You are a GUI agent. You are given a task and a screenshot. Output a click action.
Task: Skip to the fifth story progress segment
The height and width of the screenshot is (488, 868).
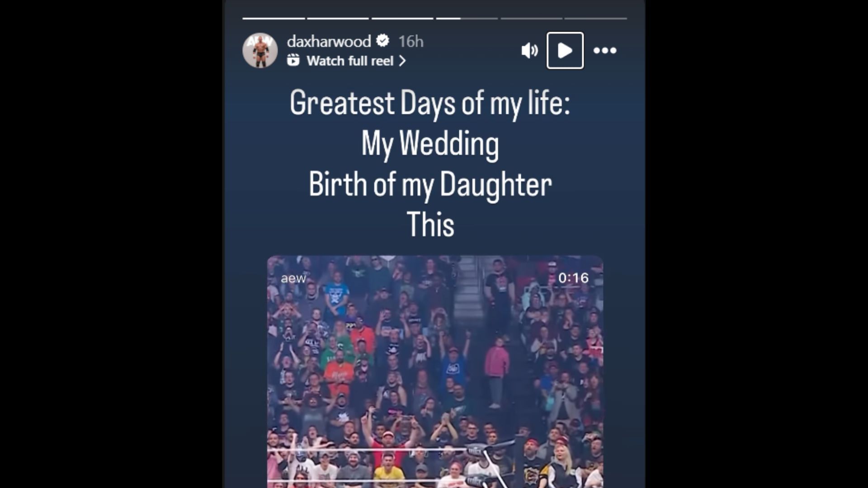click(531, 19)
